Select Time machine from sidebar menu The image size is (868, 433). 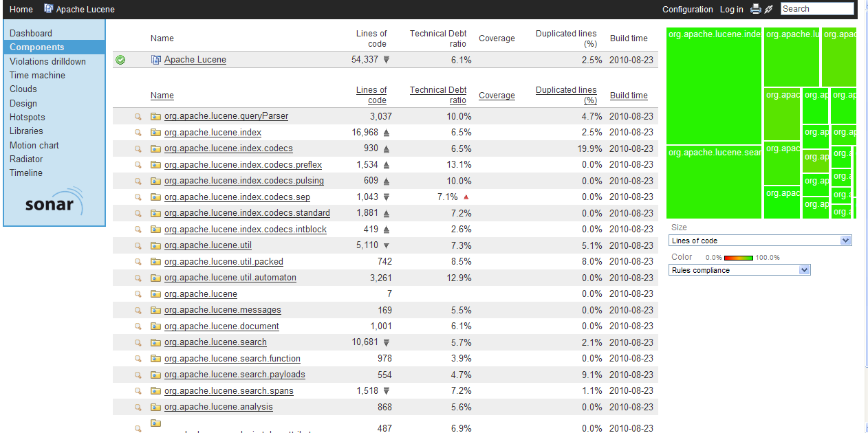tap(37, 75)
